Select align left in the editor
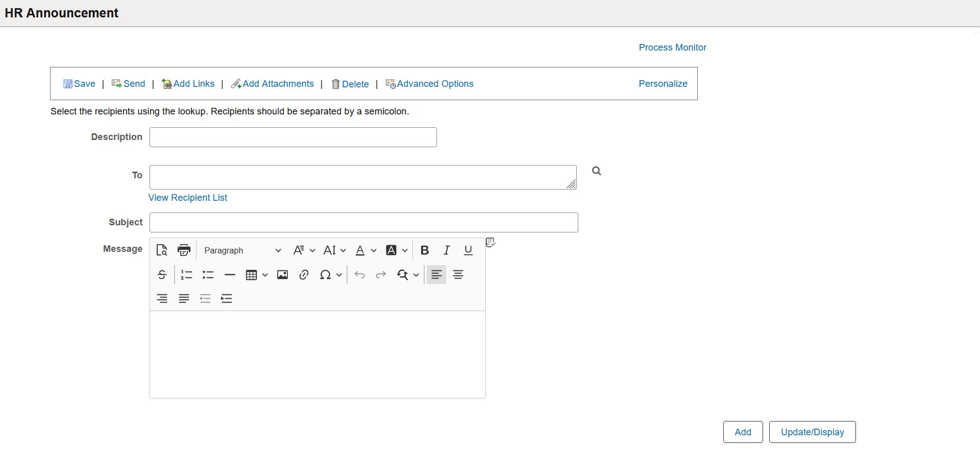Screen dimensions: 980x469 (436, 275)
